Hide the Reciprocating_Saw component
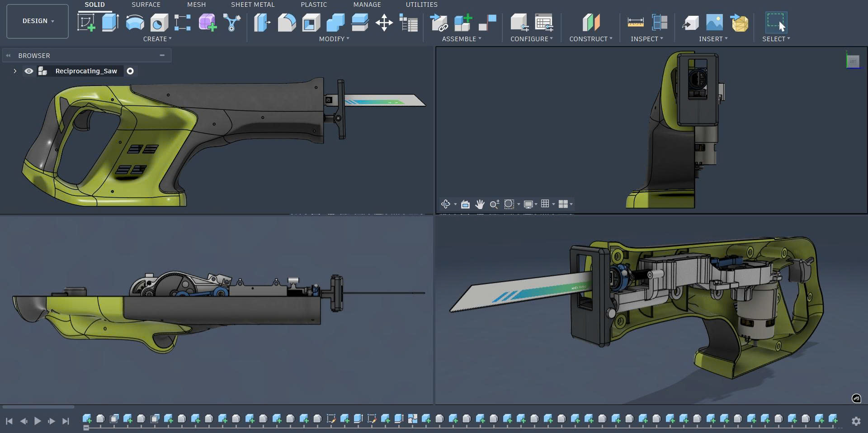This screenshot has width=868, height=433. (x=29, y=71)
